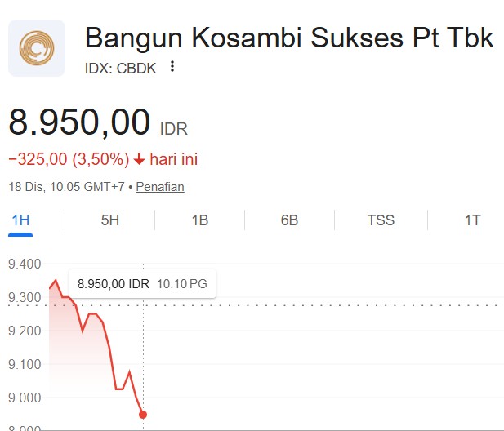
Task: Click the 8.950,00 IDR chart tooltip
Action: coord(142,283)
